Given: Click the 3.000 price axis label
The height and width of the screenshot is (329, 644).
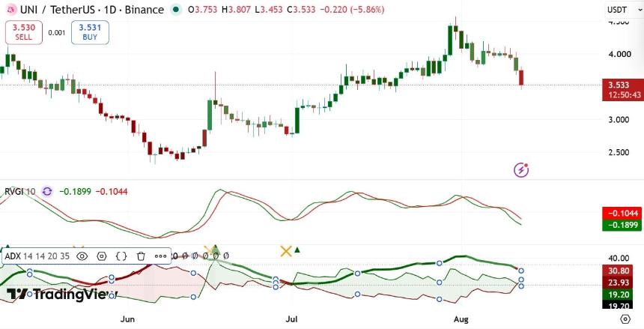Looking at the screenshot, I should point(619,120).
